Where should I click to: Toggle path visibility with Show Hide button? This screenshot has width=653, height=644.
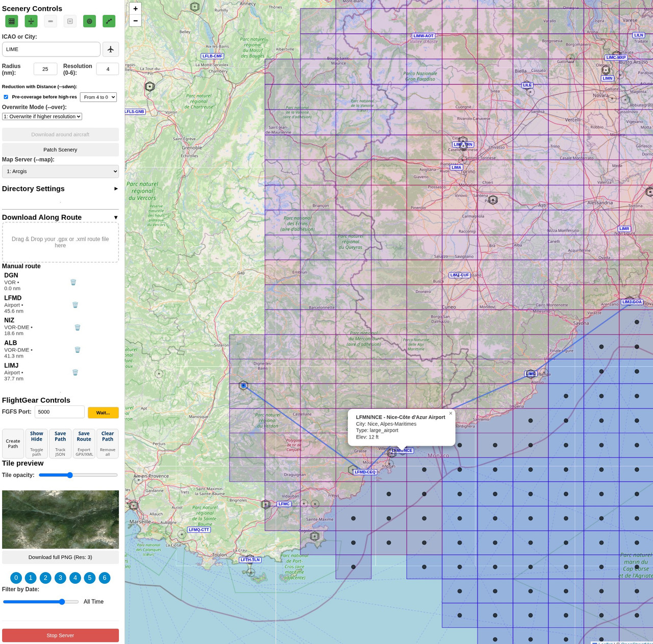point(37,443)
